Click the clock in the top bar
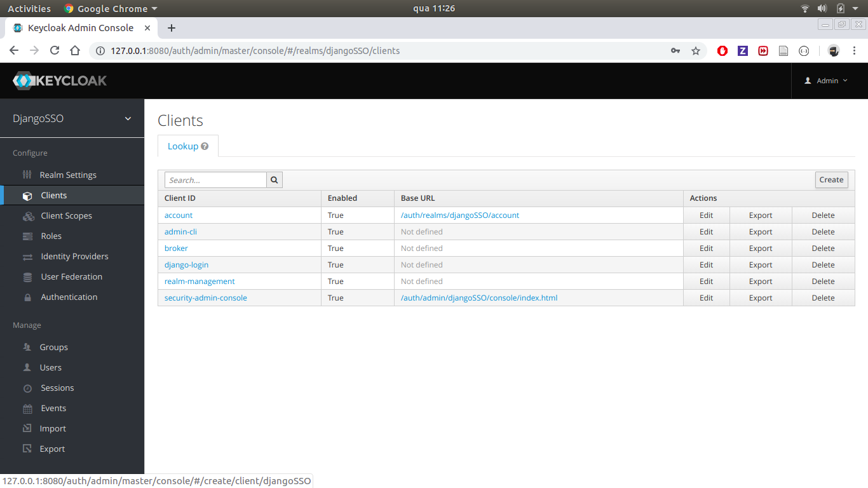Viewport: 868px width, 488px height. click(434, 8)
